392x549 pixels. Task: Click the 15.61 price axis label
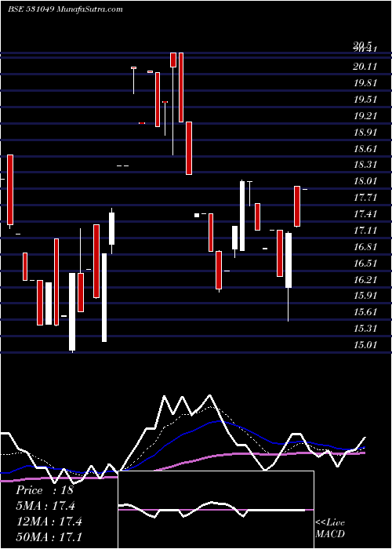(365, 312)
